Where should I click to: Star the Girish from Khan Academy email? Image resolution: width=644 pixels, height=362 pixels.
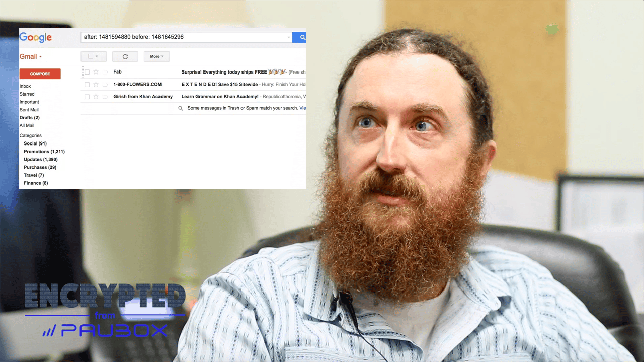coord(96,97)
